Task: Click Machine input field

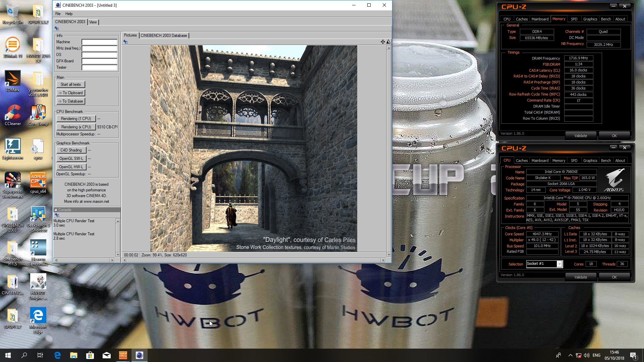Action: 100,42
